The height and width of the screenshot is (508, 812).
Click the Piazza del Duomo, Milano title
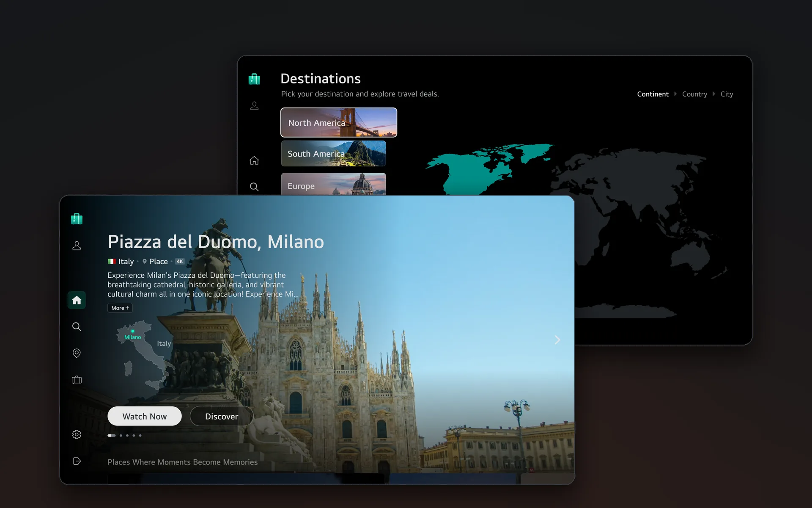click(216, 242)
